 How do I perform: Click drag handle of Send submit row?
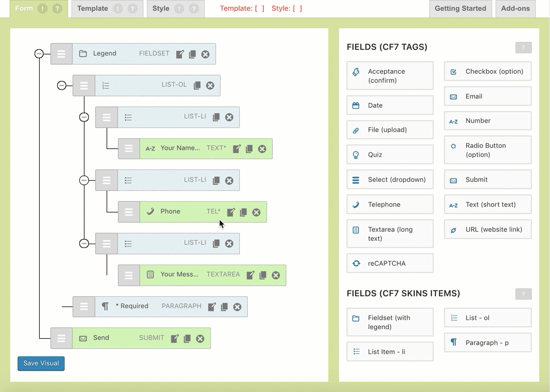[61, 338]
